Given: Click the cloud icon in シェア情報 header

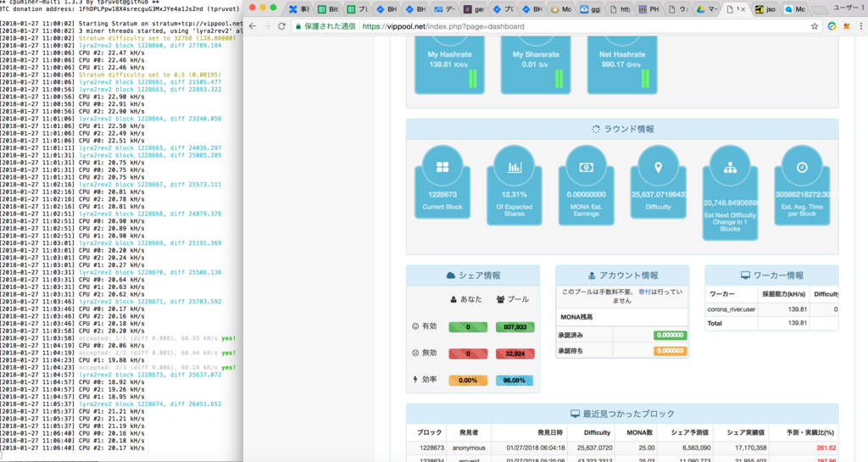Looking at the screenshot, I should (451, 276).
